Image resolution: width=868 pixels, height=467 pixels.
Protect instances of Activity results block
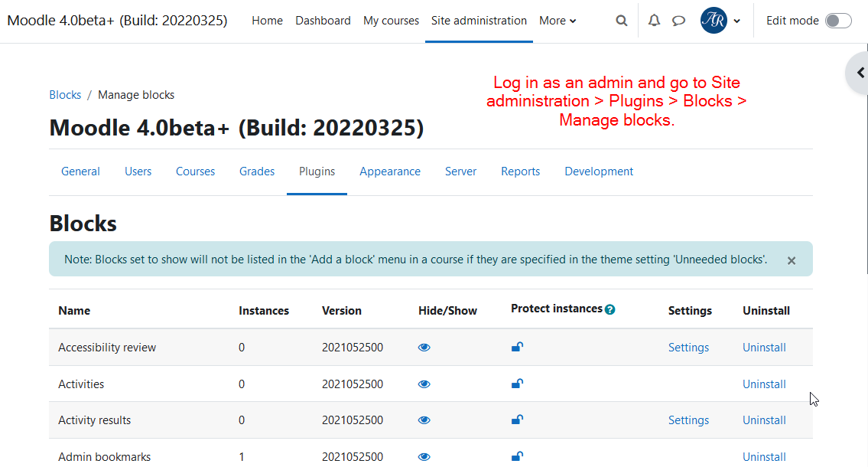point(517,420)
